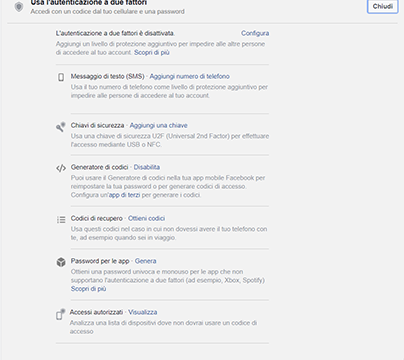
Task: Click the code generator brackets icon
Action: pos(61,168)
